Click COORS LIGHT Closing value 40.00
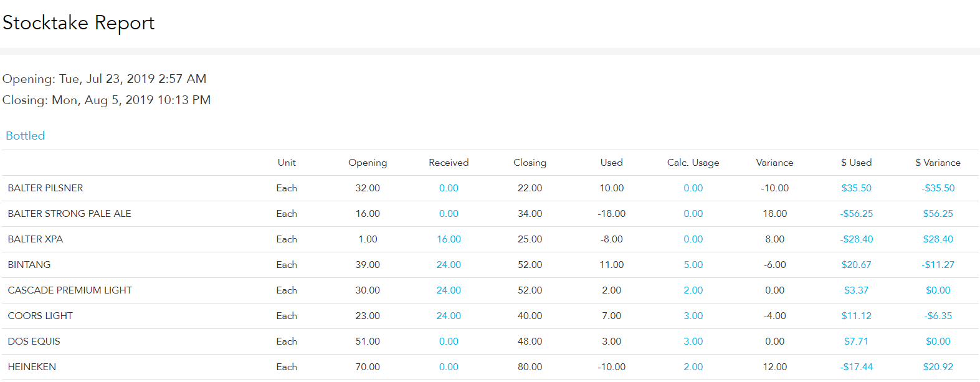This screenshot has width=980, height=382. (x=530, y=316)
